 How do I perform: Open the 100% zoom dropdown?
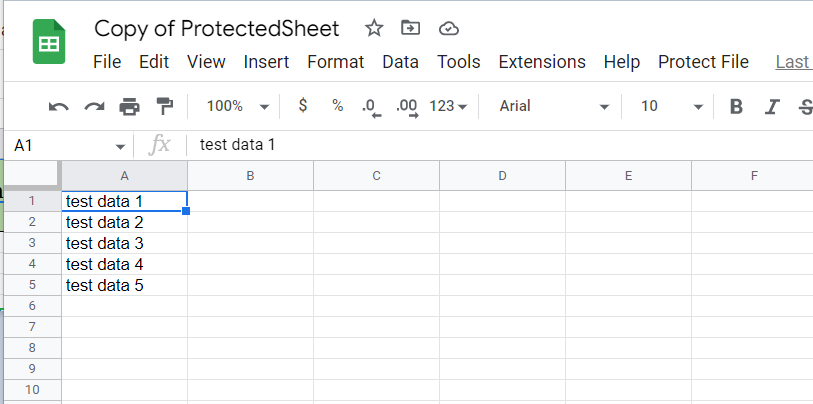tap(237, 106)
